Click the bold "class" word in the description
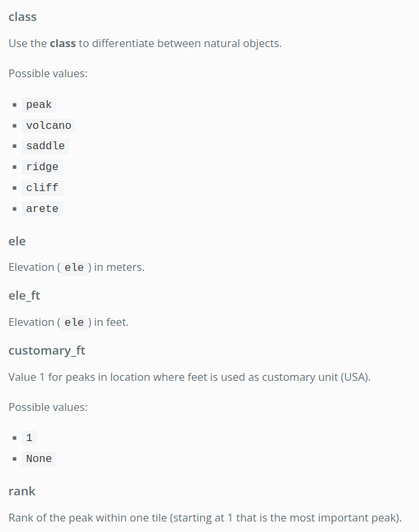 (x=64, y=44)
